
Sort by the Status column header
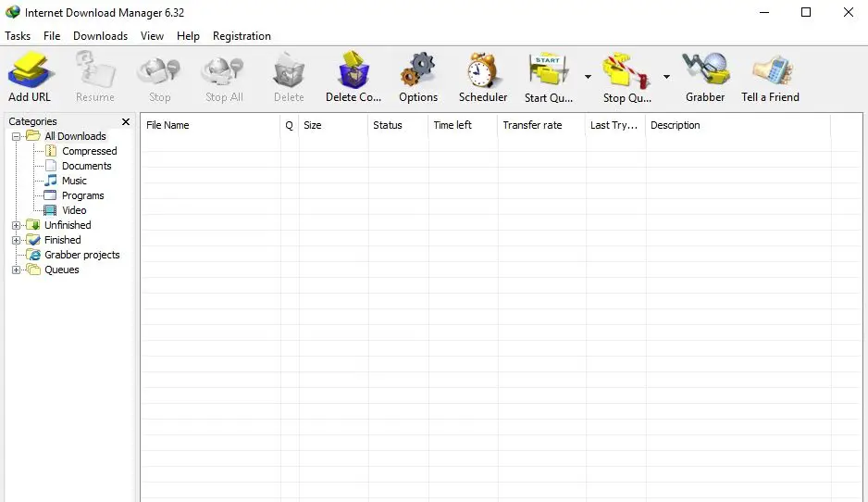[x=398, y=125]
